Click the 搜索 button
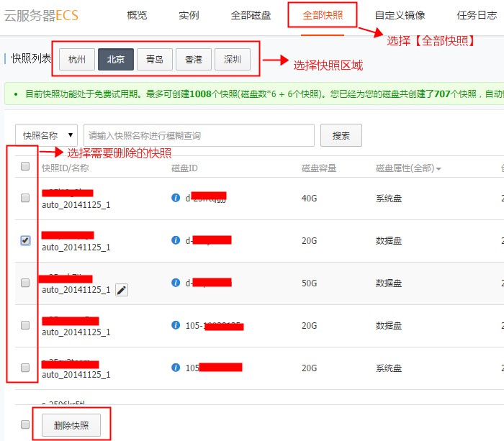The width and height of the screenshot is (504, 441). [x=341, y=135]
